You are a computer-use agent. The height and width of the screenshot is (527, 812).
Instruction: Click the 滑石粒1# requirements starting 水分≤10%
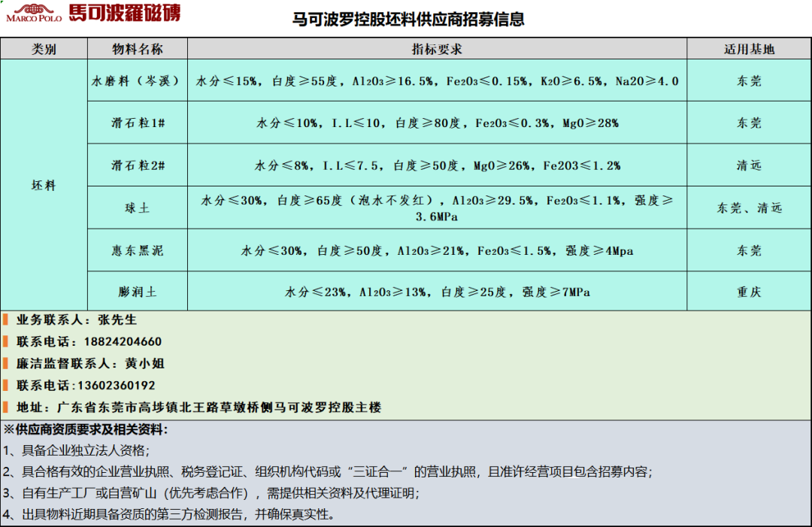pos(437,123)
